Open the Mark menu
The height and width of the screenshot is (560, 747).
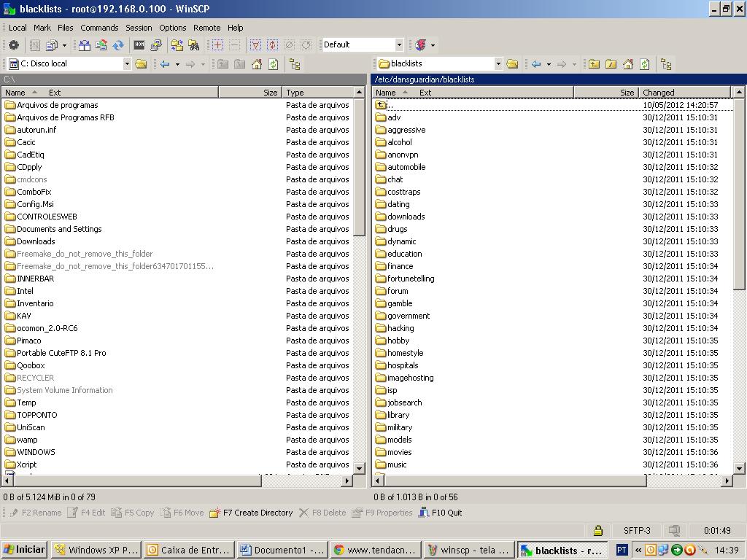pyautogui.click(x=42, y=28)
